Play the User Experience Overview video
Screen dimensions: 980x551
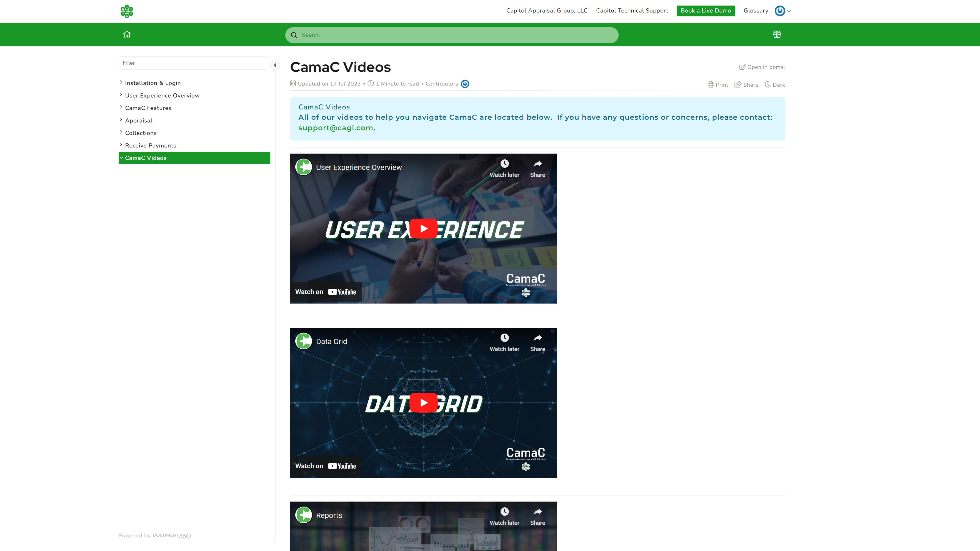[423, 229]
